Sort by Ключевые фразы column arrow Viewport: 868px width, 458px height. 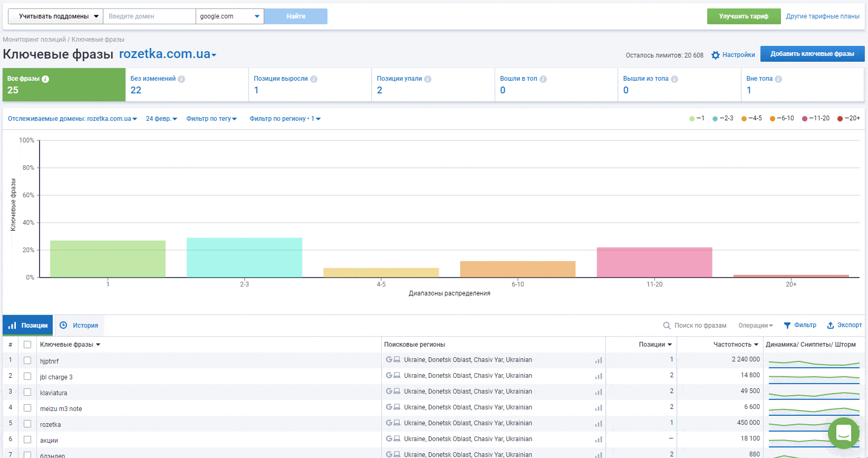[x=98, y=345]
